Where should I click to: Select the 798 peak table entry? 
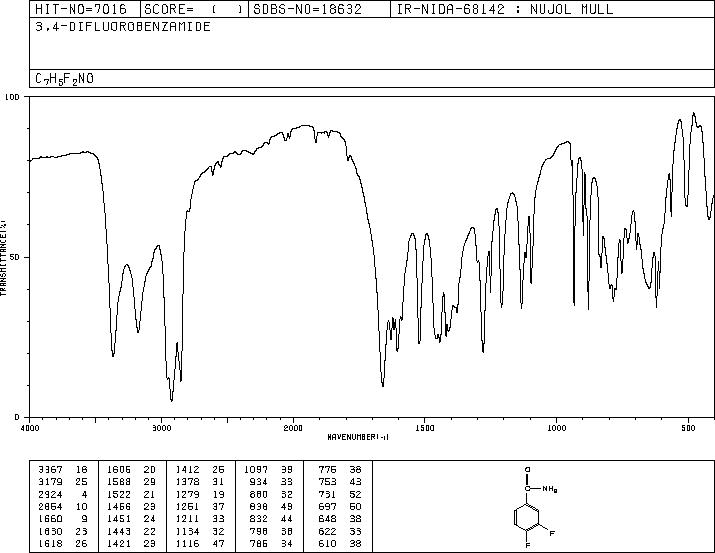(272, 531)
